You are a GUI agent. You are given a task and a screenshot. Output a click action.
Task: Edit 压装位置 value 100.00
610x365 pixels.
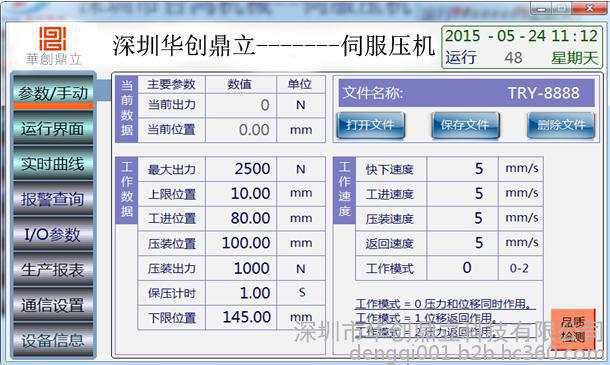(x=241, y=243)
